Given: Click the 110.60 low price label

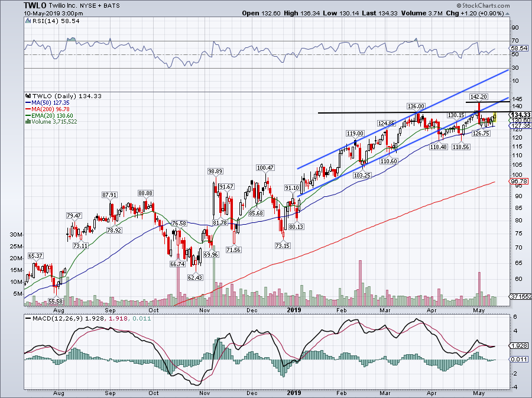Looking at the screenshot, I should coord(388,161).
